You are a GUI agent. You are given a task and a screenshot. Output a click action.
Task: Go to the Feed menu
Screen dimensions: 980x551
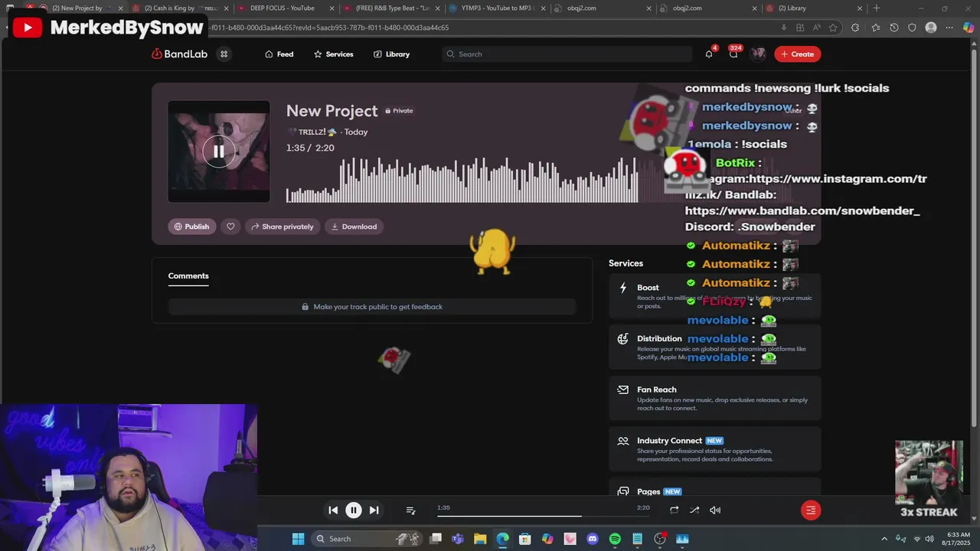(279, 54)
